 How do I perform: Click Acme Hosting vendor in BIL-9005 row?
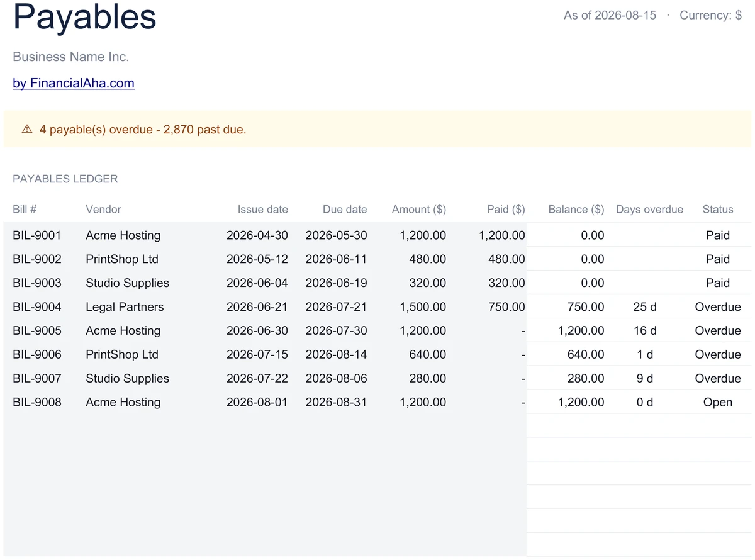click(x=123, y=331)
